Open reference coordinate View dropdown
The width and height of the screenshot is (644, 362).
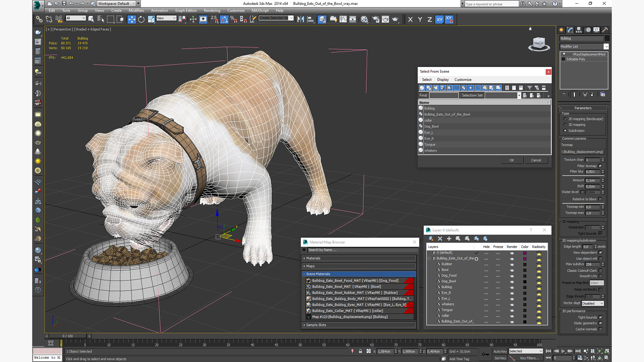[x=166, y=18]
